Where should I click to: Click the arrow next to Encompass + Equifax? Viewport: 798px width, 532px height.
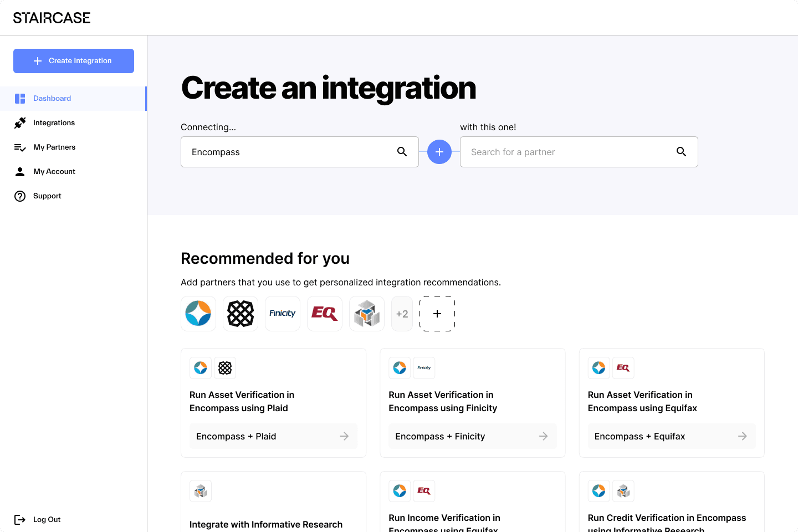[743, 436]
